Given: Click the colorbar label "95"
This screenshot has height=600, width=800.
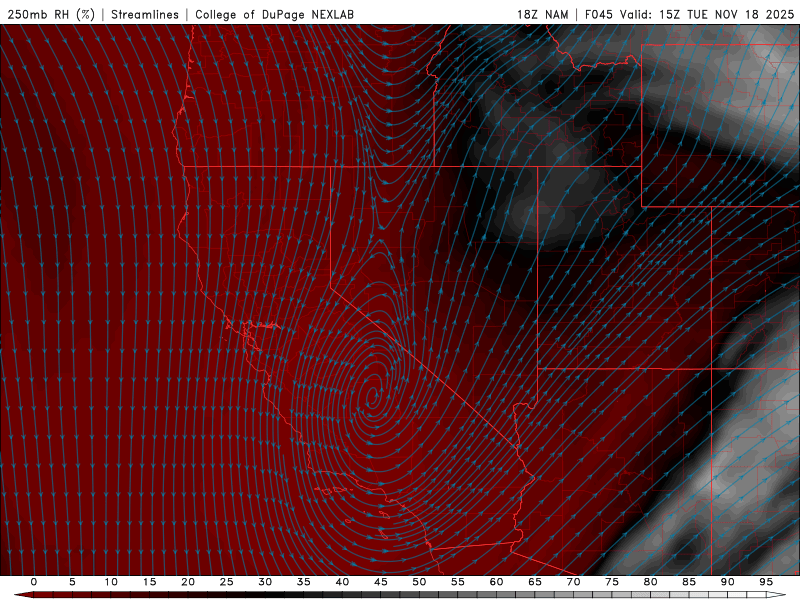Looking at the screenshot, I should 766,582.
